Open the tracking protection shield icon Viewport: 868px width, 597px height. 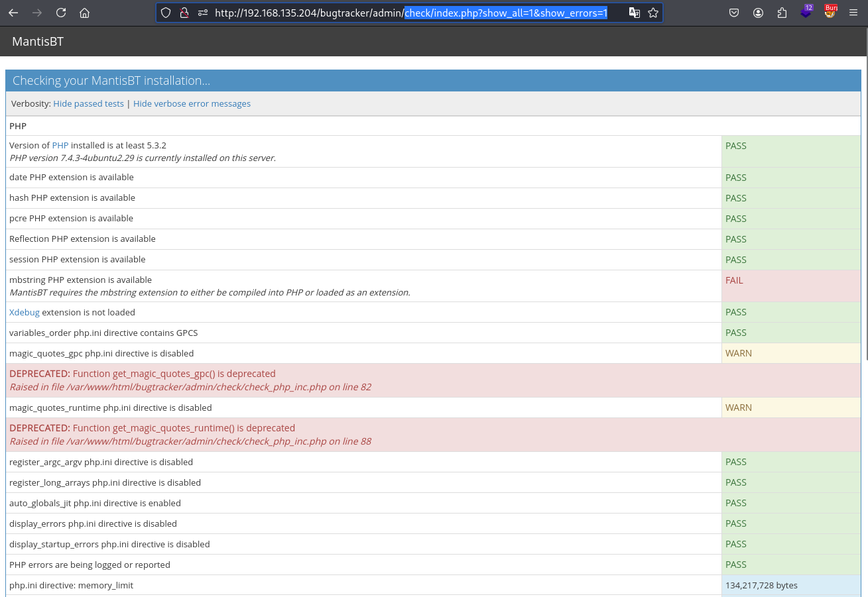point(166,13)
